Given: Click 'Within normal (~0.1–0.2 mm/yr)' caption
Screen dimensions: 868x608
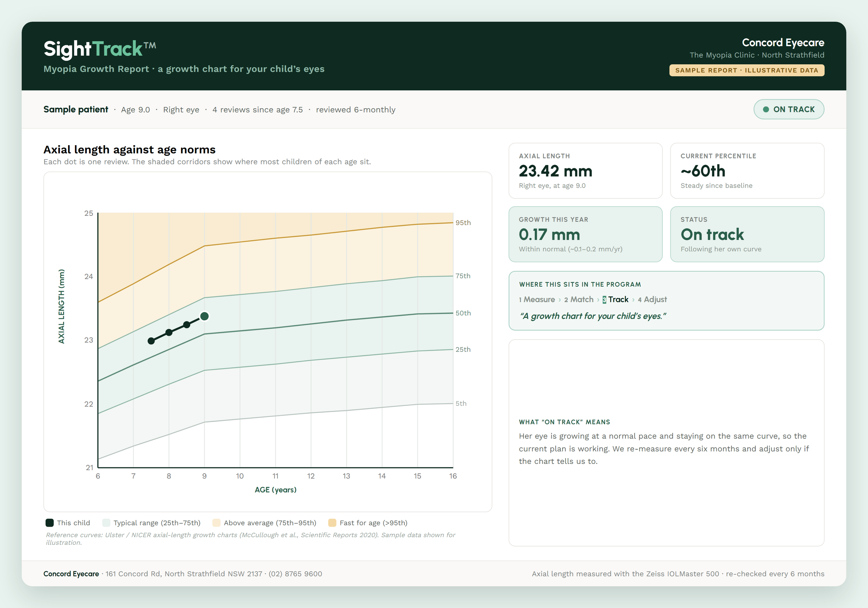Looking at the screenshot, I should pos(570,249).
